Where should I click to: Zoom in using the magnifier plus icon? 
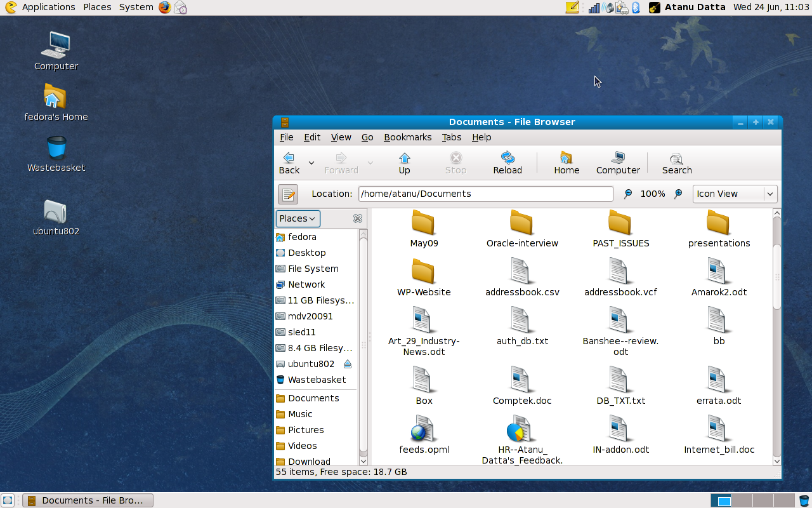point(678,194)
